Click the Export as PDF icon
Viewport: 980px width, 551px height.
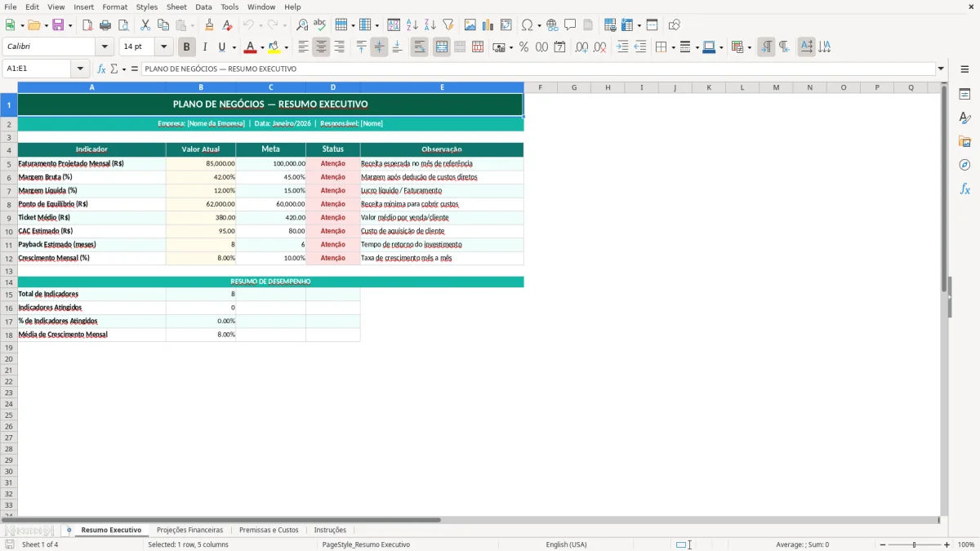coord(87,25)
